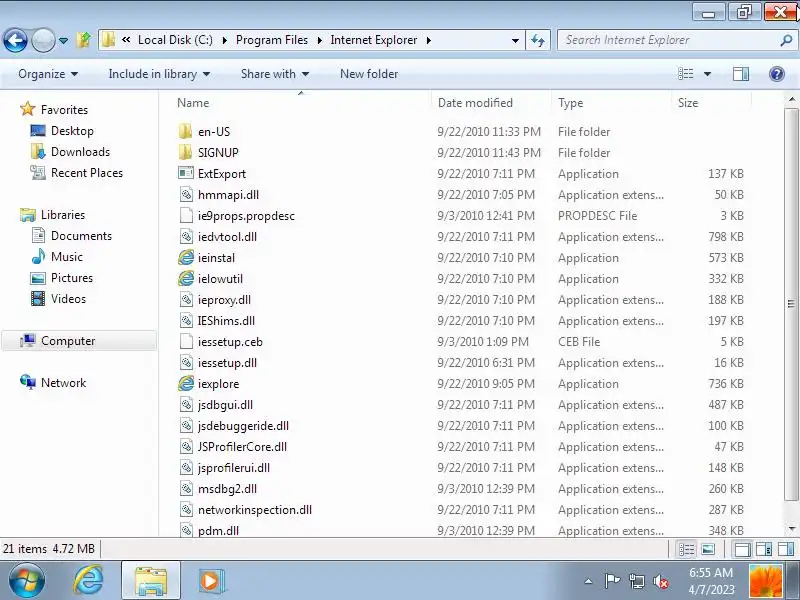Click the JSProfilerCore.dll file name

[x=242, y=446]
